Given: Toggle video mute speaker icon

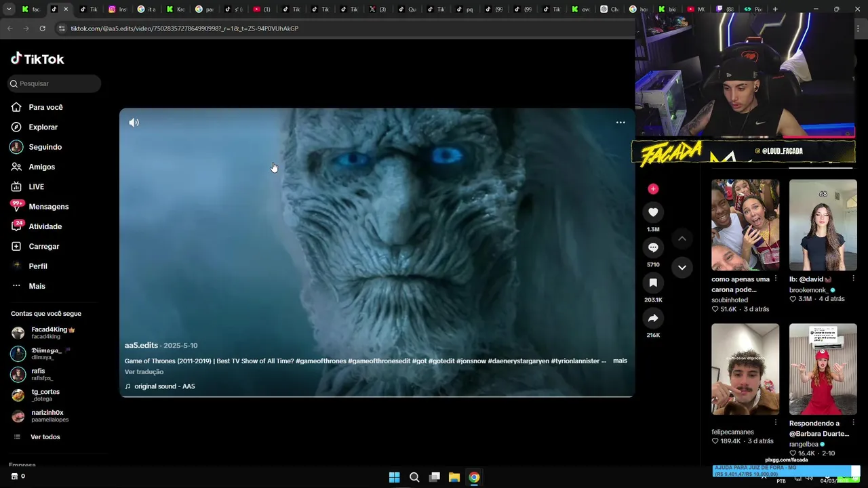Looking at the screenshot, I should coord(134,123).
